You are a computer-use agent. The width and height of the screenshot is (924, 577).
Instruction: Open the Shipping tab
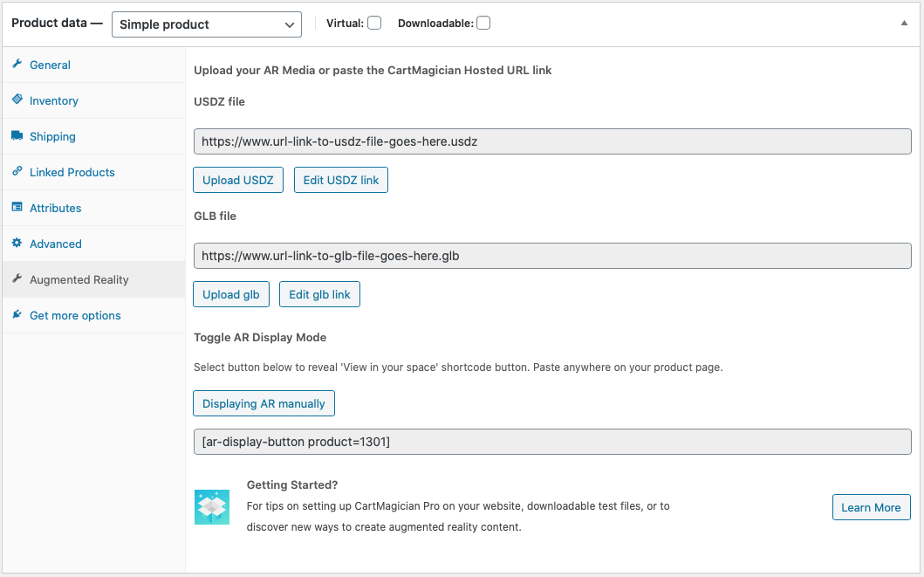(x=93, y=137)
